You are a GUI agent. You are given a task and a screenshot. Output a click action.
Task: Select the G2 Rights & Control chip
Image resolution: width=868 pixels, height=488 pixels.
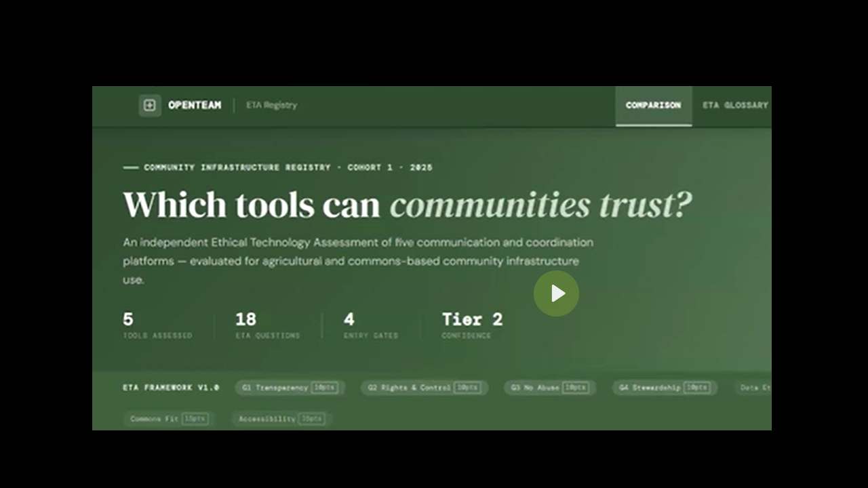(424, 388)
